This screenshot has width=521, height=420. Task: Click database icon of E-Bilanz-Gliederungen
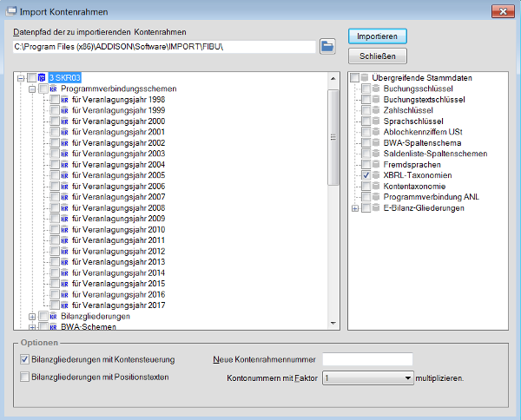click(x=376, y=208)
